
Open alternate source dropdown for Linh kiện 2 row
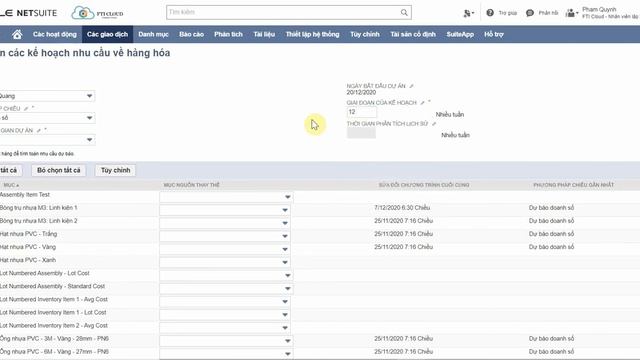click(x=285, y=223)
